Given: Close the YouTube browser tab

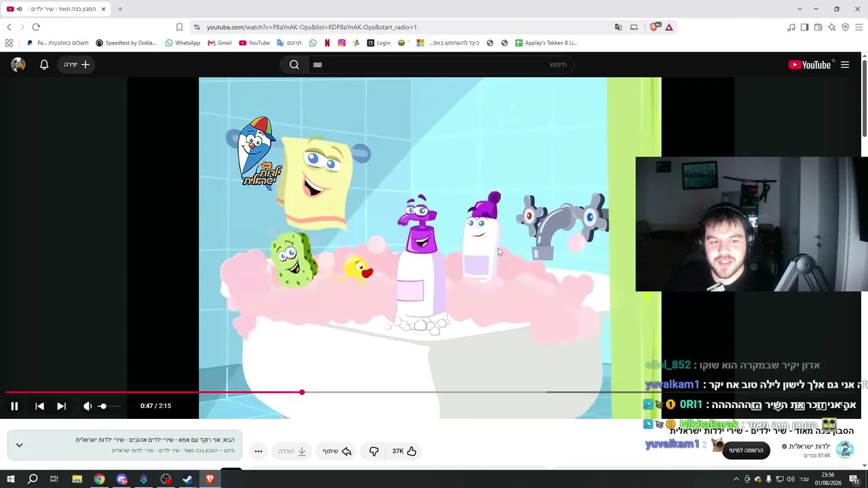Looking at the screenshot, I should click(x=103, y=9).
